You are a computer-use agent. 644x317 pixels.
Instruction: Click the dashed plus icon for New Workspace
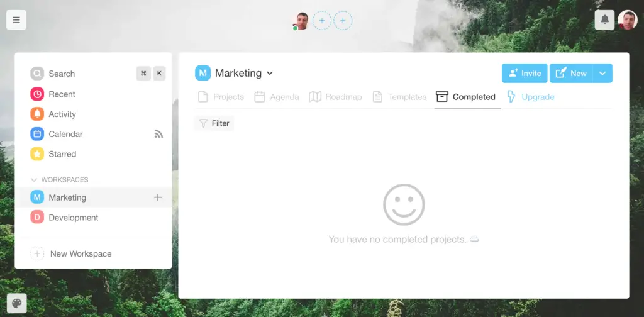pyautogui.click(x=37, y=253)
